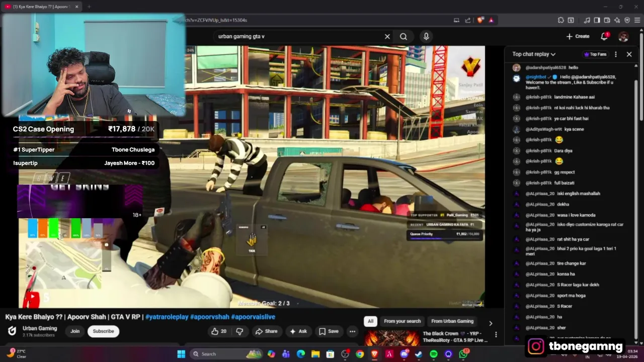
Task: Click The Black Crown video title
Action: pyautogui.click(x=455, y=337)
